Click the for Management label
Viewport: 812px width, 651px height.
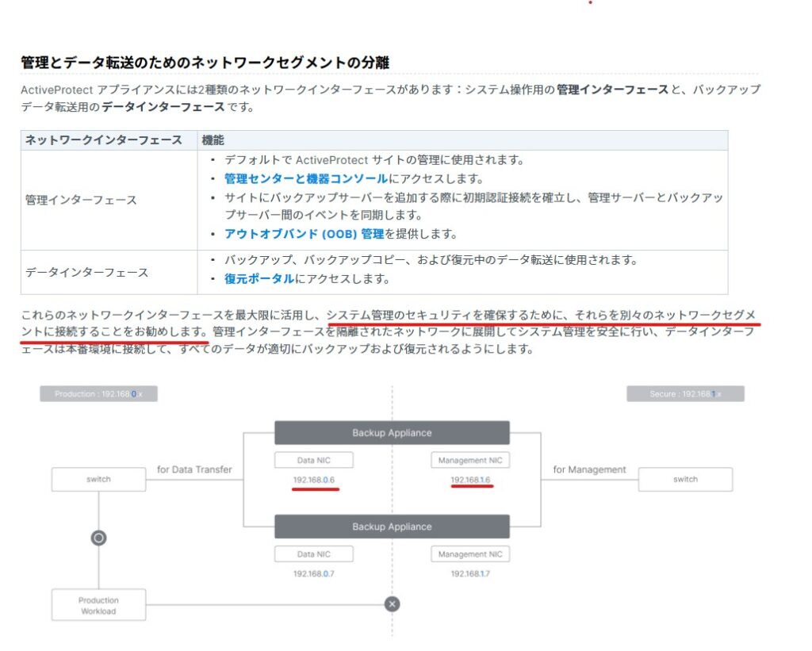(589, 469)
